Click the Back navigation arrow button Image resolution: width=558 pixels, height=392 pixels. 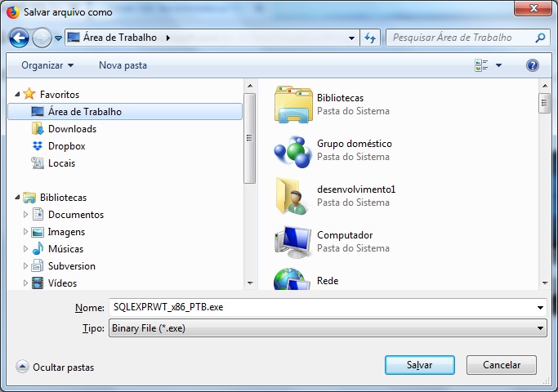click(19, 38)
